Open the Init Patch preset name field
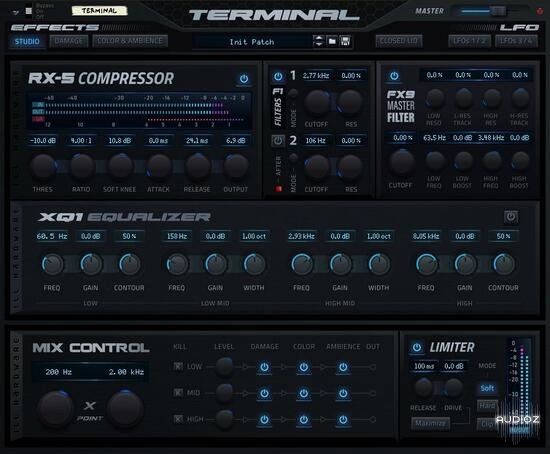This screenshot has width=550, height=454. click(x=252, y=42)
